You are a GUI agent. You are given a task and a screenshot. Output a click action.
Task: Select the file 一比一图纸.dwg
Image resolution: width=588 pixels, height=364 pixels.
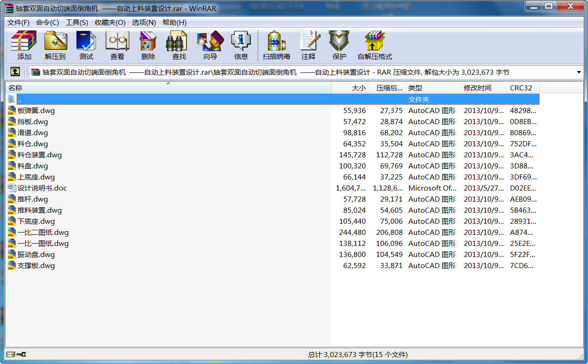tap(43, 243)
